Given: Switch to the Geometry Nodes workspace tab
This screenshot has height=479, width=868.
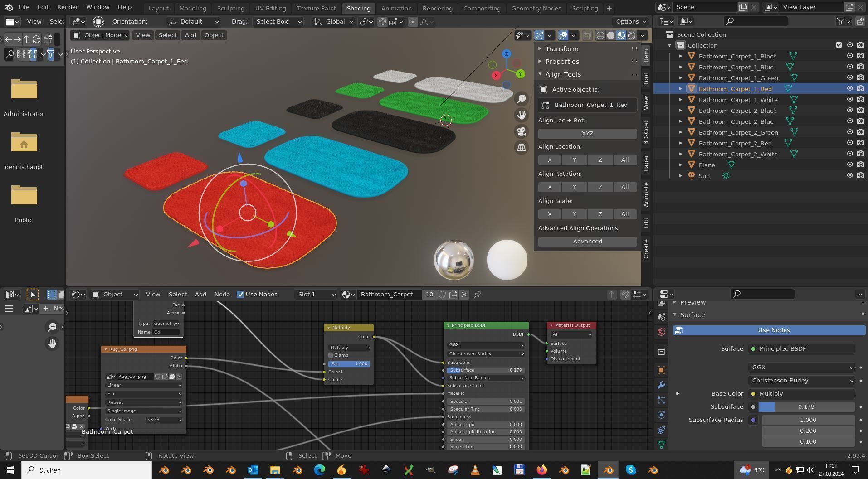Looking at the screenshot, I should pos(536,8).
